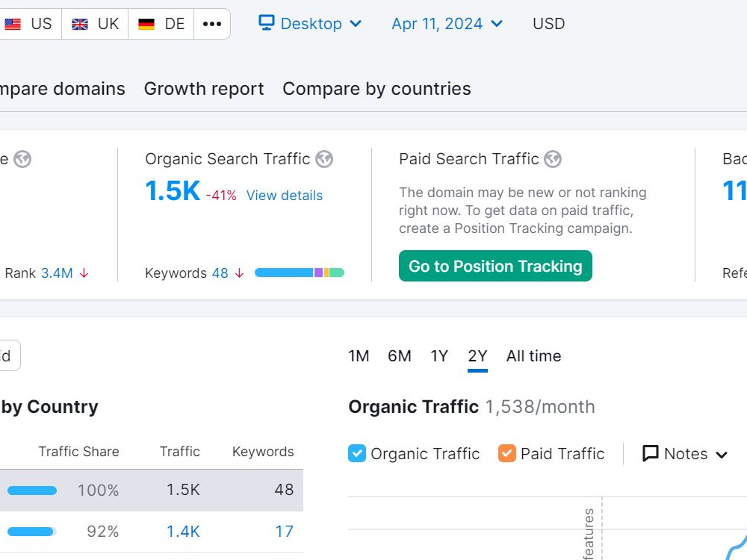747x560 pixels.
Task: Open the Desktop device dropdown
Action: click(310, 23)
